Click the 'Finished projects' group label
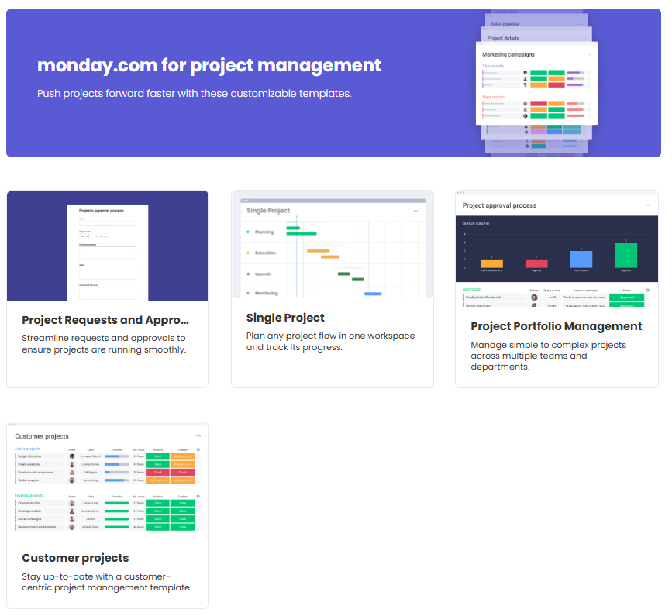The width and height of the screenshot is (672, 616). click(29, 495)
